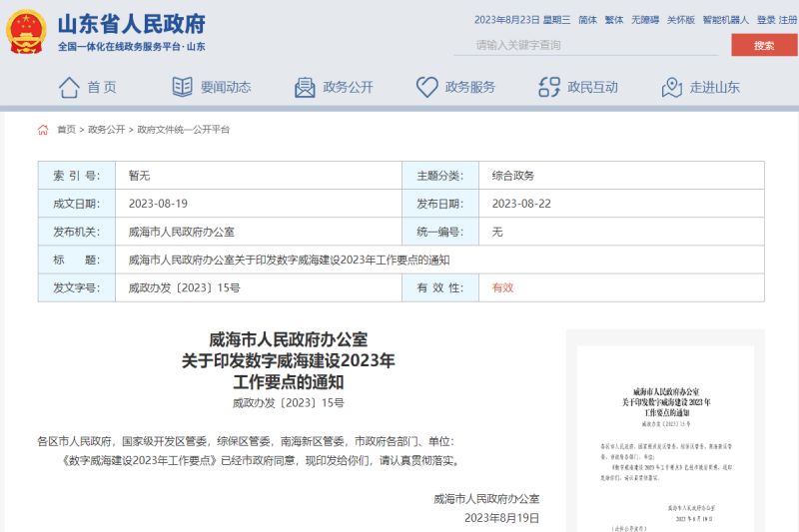The image size is (799, 532).
Task: Click the 要闻动态 news icon
Action: click(x=182, y=87)
